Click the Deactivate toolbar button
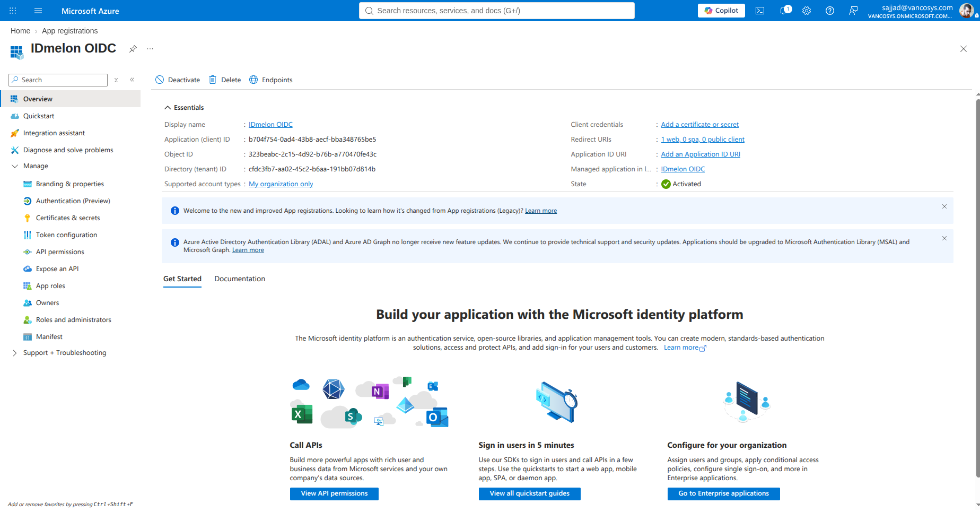The height and width of the screenshot is (512, 980). tap(178, 80)
